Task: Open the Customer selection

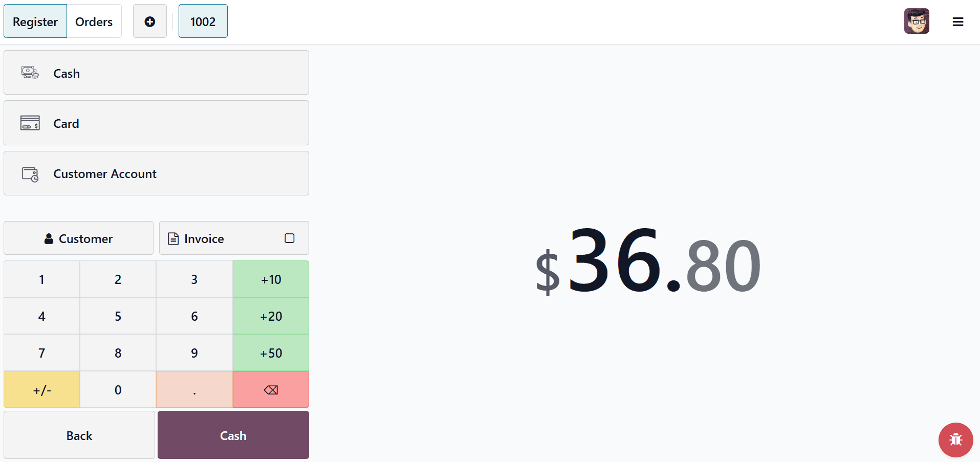Action: [78, 238]
